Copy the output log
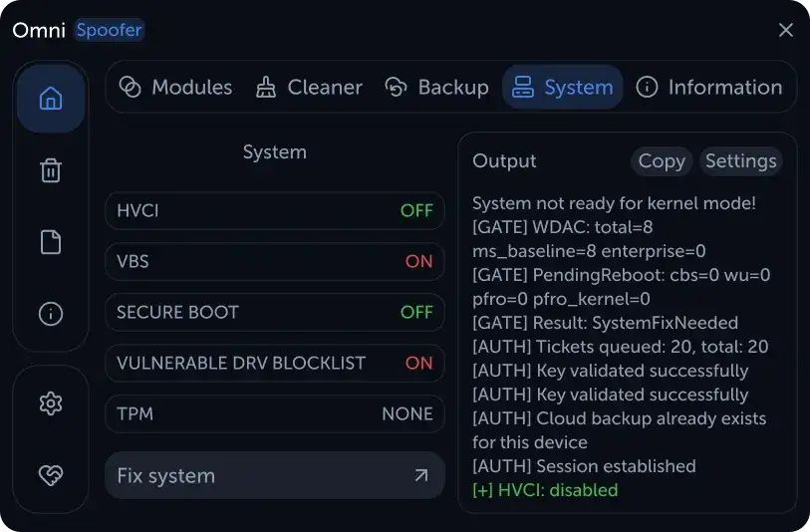Screen dimensions: 810x532 (662, 161)
